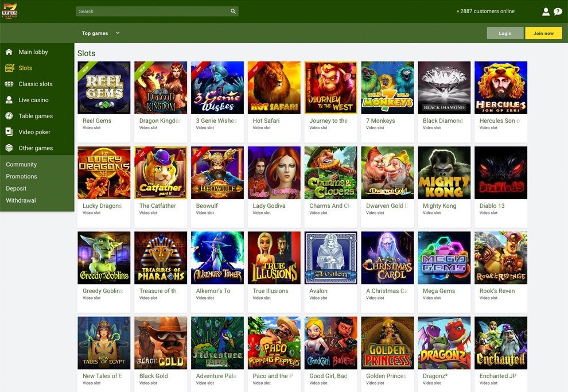
Task: Select Table games in sidebar
Action: pyautogui.click(x=36, y=116)
